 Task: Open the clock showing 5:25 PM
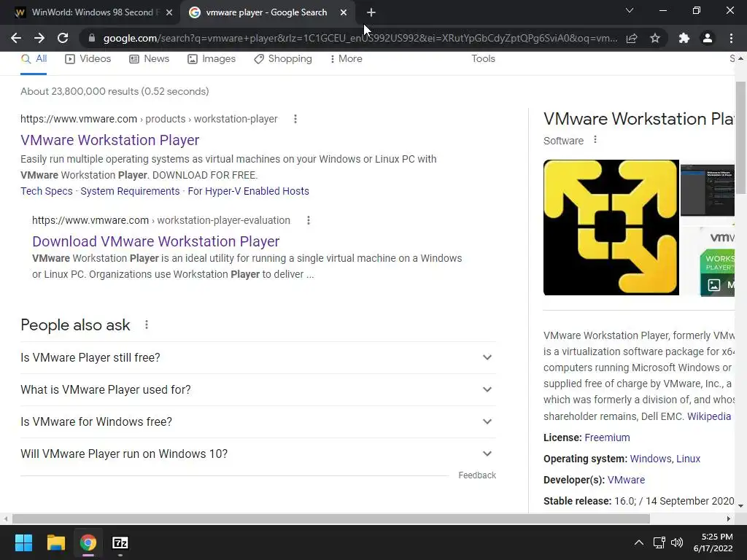[713, 542]
